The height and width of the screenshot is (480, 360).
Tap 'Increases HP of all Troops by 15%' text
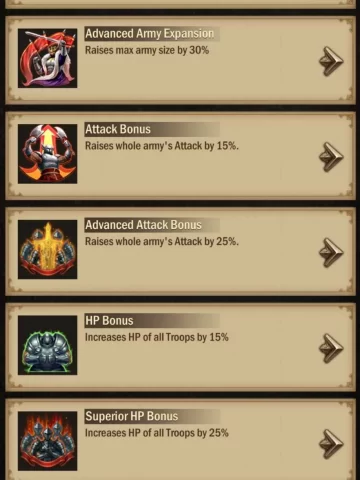pyautogui.click(x=157, y=337)
